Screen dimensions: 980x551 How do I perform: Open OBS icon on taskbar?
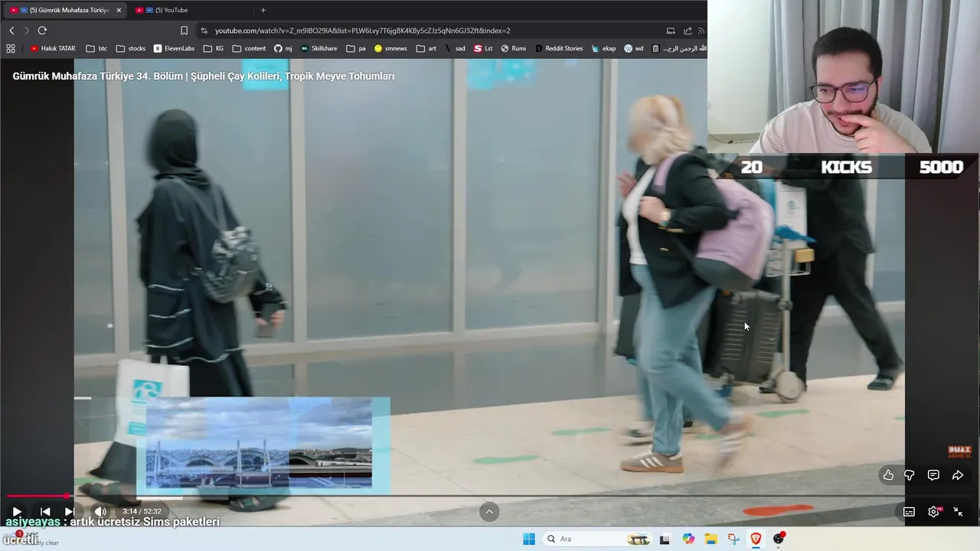tap(779, 539)
